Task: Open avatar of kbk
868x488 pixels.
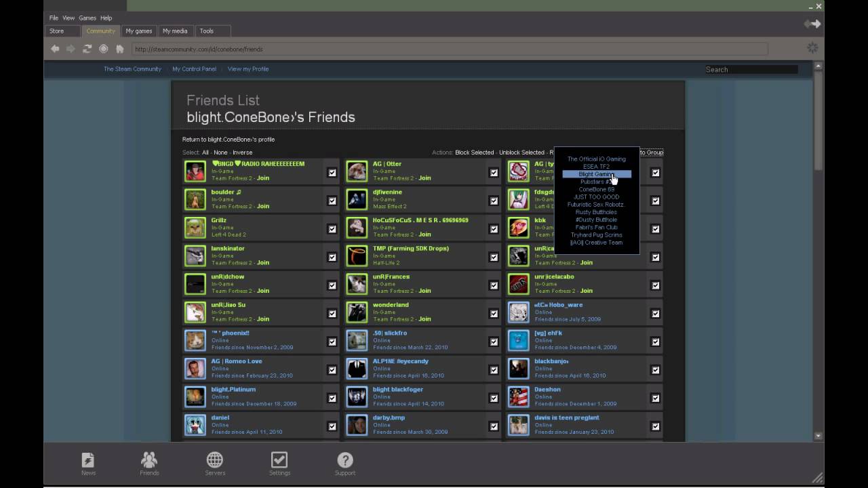Action: click(519, 228)
